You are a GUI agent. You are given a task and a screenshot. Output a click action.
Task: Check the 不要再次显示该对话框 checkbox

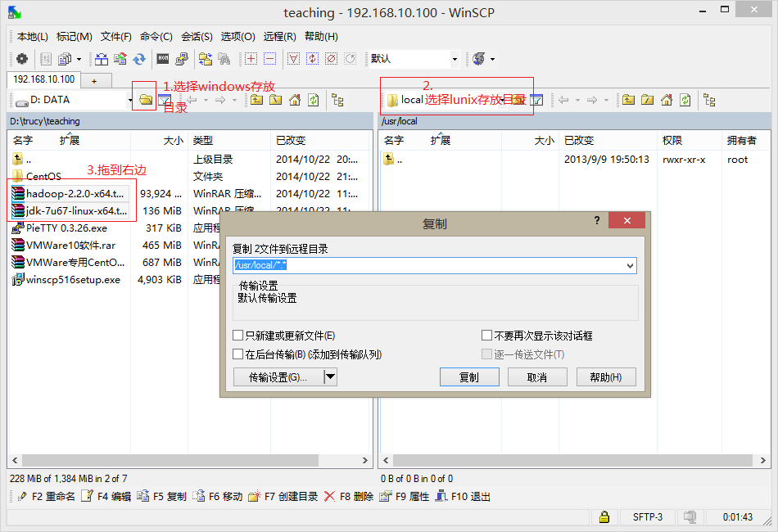(486, 336)
